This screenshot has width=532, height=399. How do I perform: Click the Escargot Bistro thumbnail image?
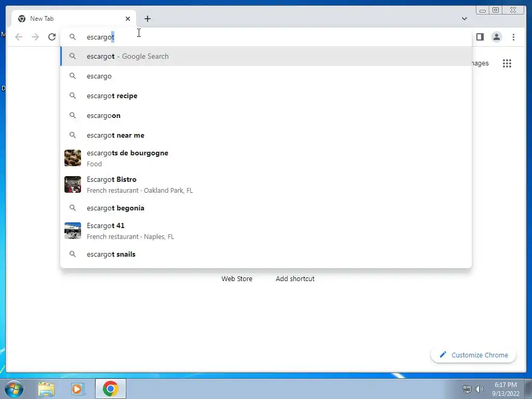tap(73, 184)
